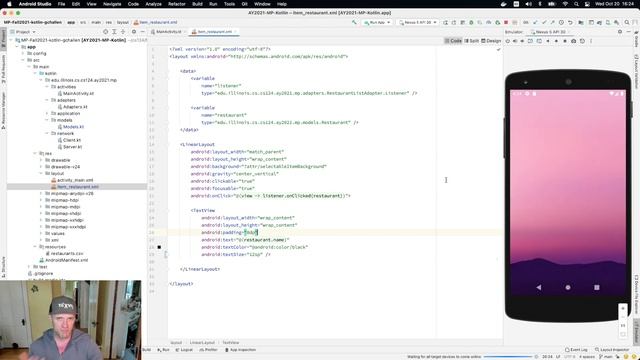Open the Project Structure folder icon

[581, 22]
